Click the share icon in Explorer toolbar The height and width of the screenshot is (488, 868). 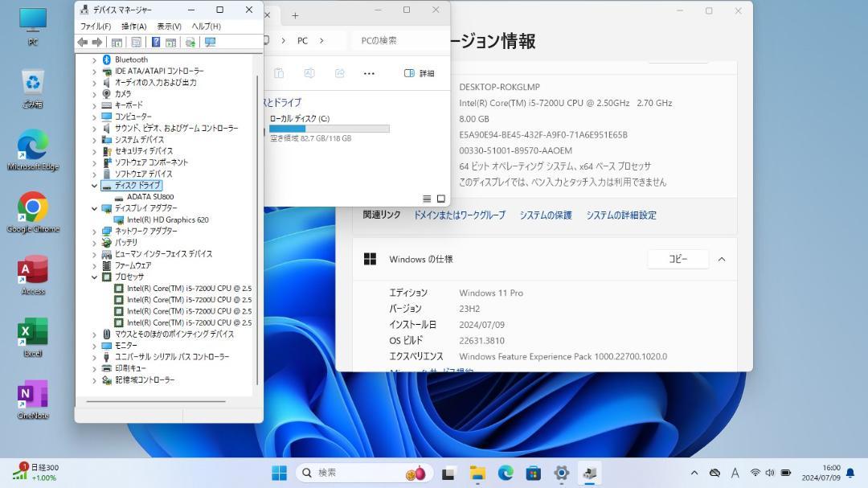[340, 73]
